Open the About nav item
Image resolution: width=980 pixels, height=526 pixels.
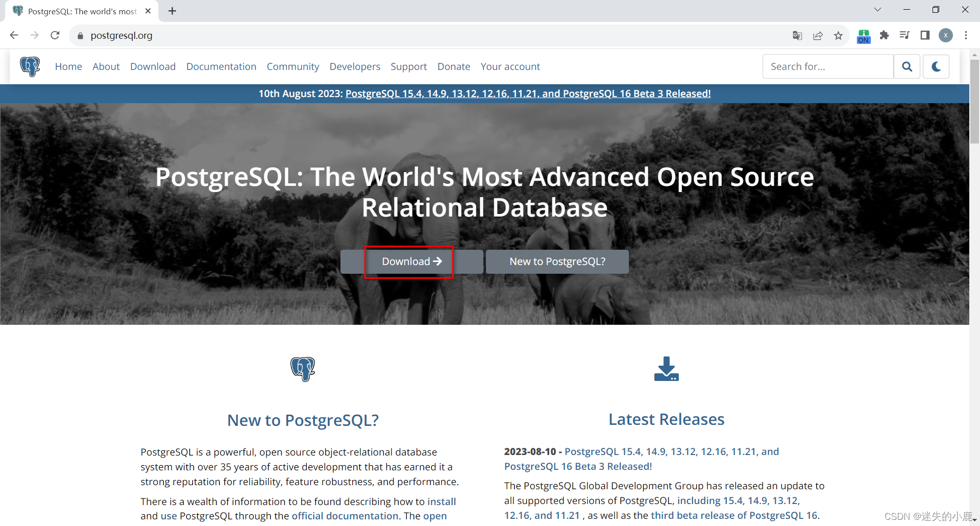(106, 66)
